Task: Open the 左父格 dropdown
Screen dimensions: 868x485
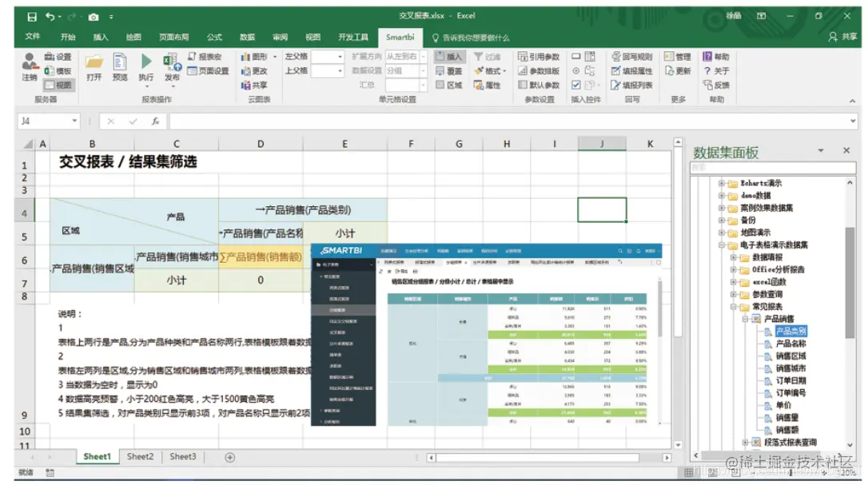Action: pyautogui.click(x=338, y=56)
